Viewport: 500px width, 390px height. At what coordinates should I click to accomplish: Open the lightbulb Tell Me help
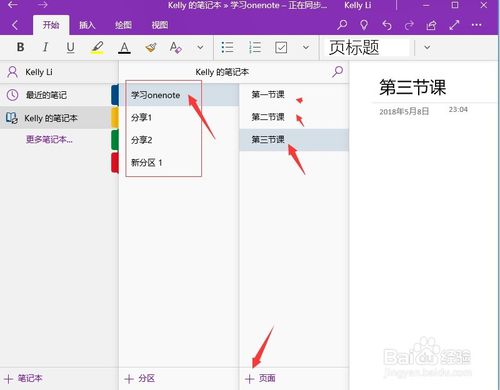point(364,25)
